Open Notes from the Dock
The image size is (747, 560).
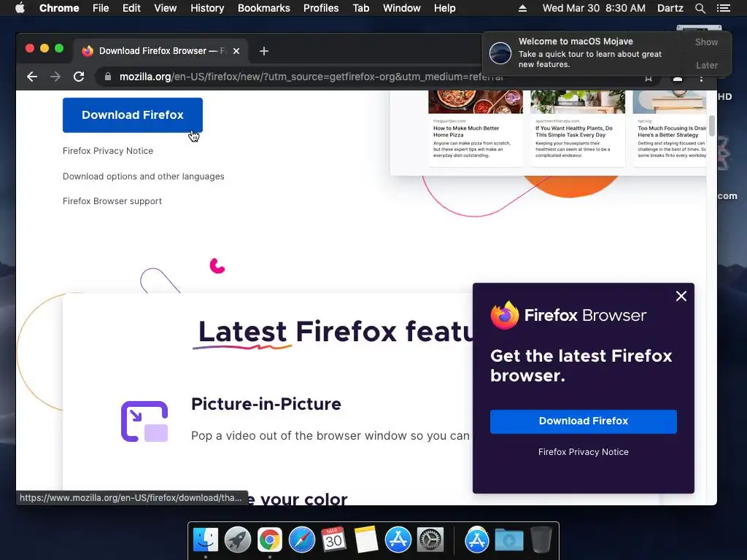366,540
